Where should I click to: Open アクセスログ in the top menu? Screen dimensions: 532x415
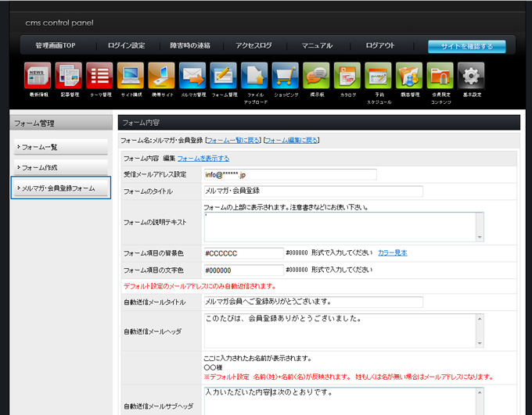253,46
